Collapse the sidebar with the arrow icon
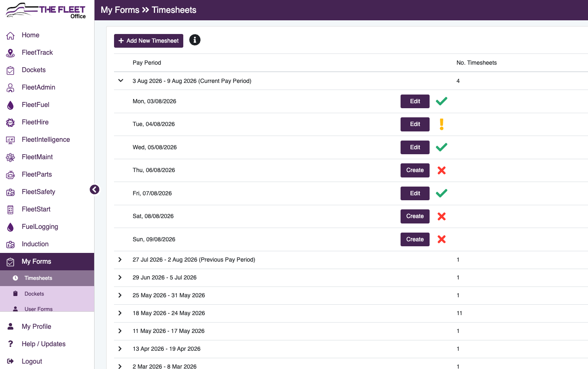The width and height of the screenshot is (588, 369). click(x=95, y=189)
